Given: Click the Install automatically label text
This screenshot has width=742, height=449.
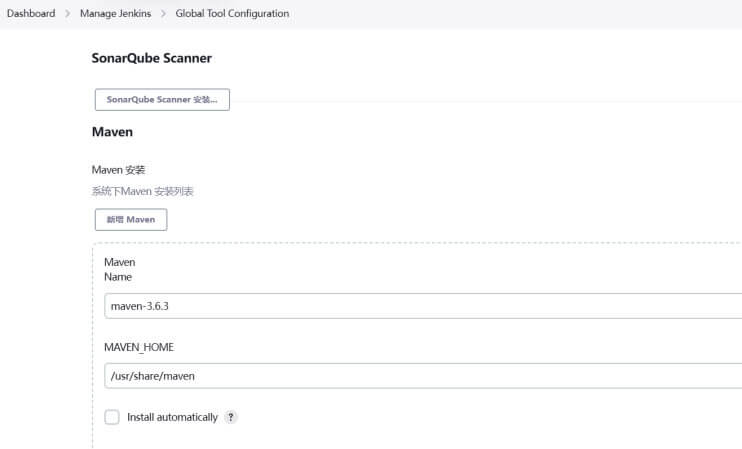Looking at the screenshot, I should coord(172,417).
